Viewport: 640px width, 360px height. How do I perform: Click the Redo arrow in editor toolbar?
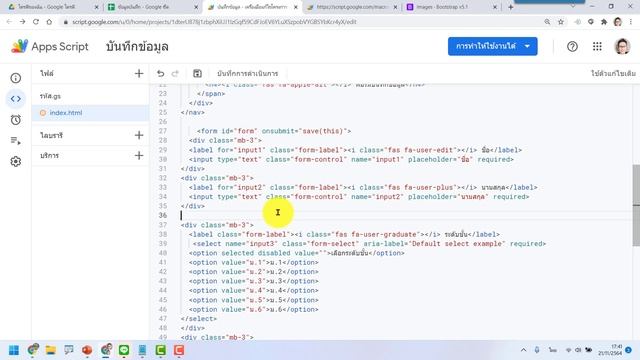point(175,73)
